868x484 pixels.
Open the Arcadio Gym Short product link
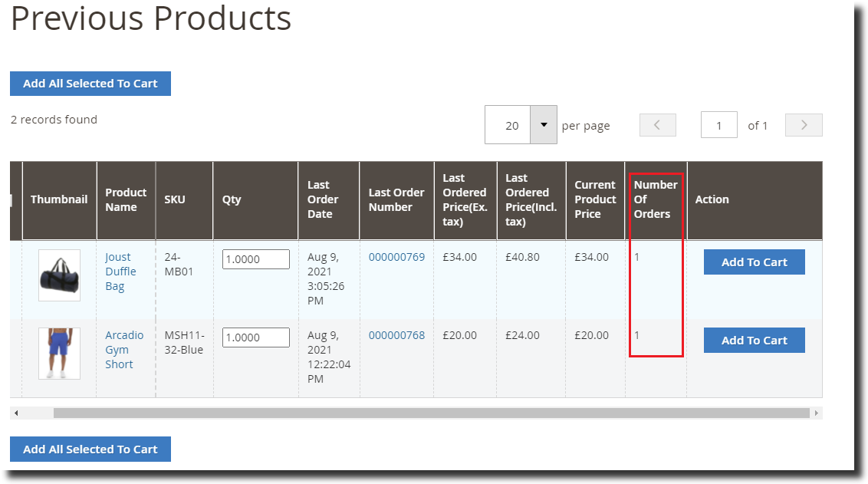pyautogui.click(x=123, y=350)
